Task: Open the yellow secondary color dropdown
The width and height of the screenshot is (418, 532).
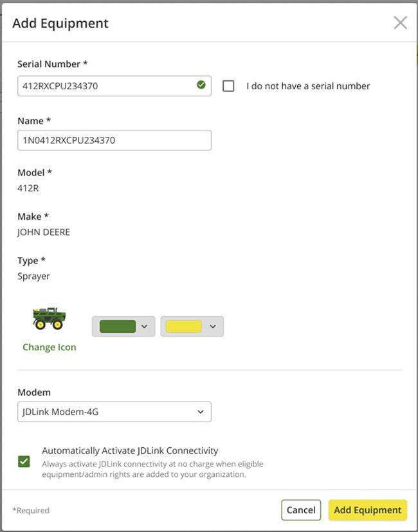Action: [x=192, y=326]
